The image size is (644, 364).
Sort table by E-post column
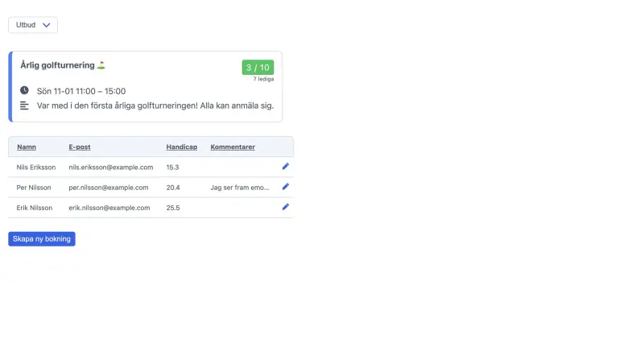pos(79,147)
